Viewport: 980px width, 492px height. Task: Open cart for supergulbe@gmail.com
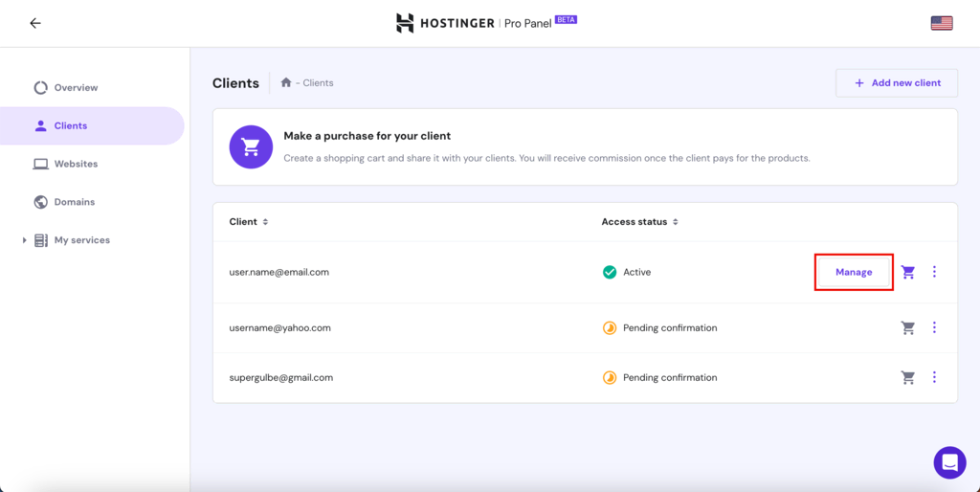pyautogui.click(x=908, y=378)
